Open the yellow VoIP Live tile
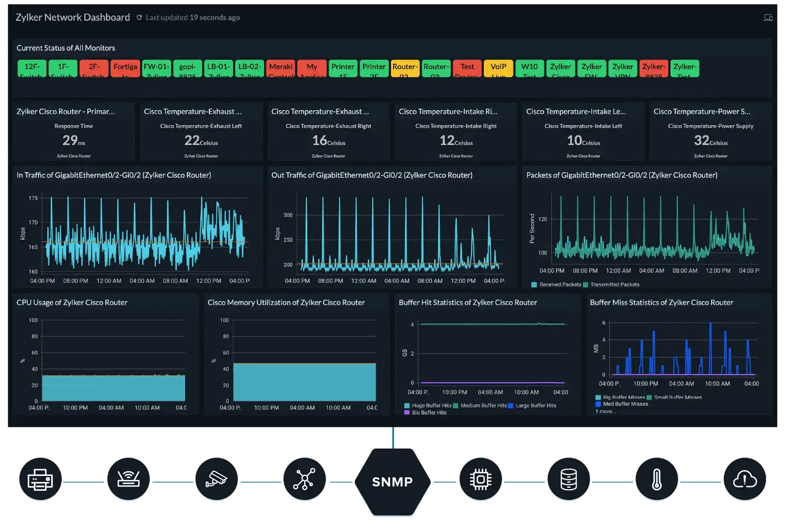This screenshot has height=532, width=785. 498,69
